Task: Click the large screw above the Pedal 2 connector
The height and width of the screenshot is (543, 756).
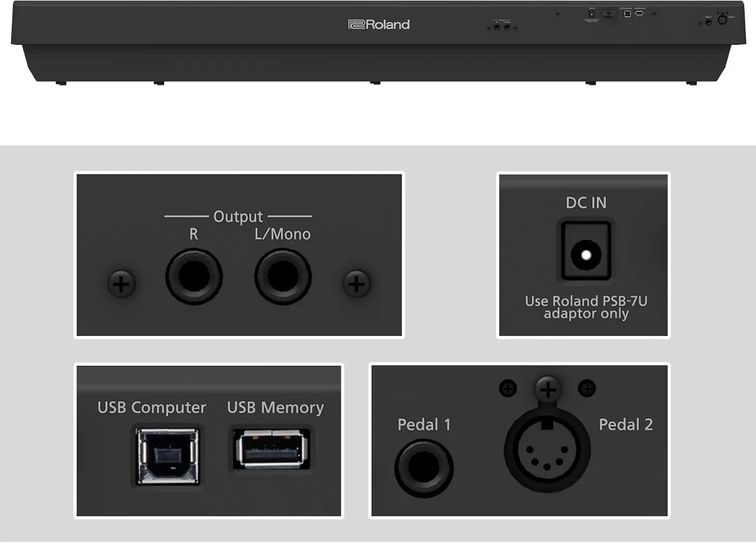Action: click(548, 388)
